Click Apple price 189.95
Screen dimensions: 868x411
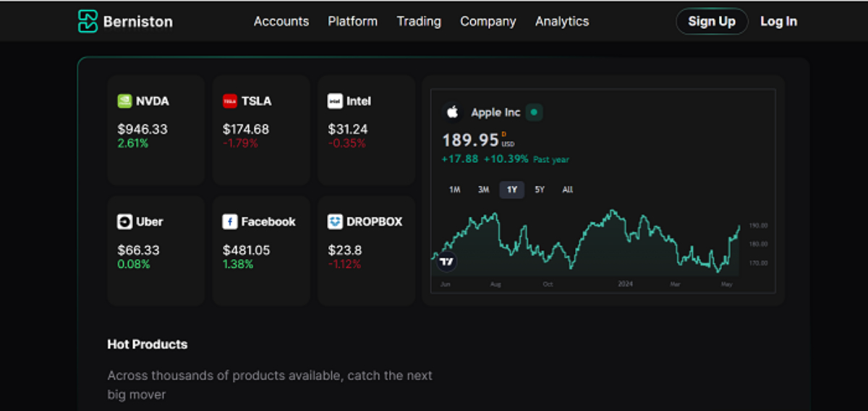click(x=471, y=140)
